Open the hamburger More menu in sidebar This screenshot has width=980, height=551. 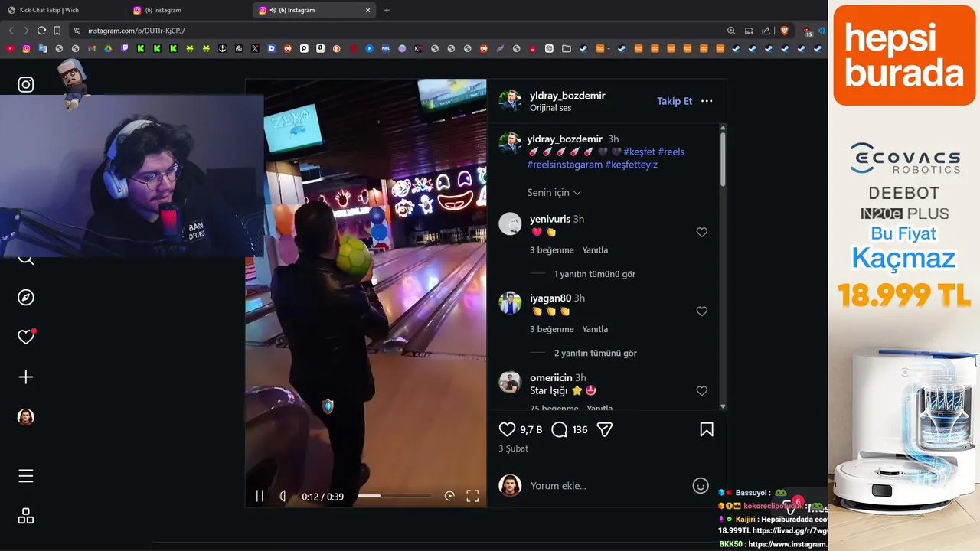point(26,476)
